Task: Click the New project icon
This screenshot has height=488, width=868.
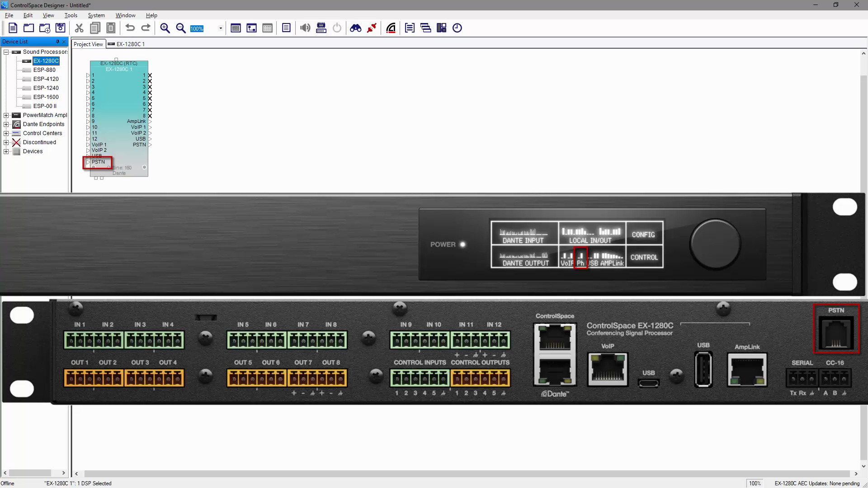Action: (x=13, y=28)
